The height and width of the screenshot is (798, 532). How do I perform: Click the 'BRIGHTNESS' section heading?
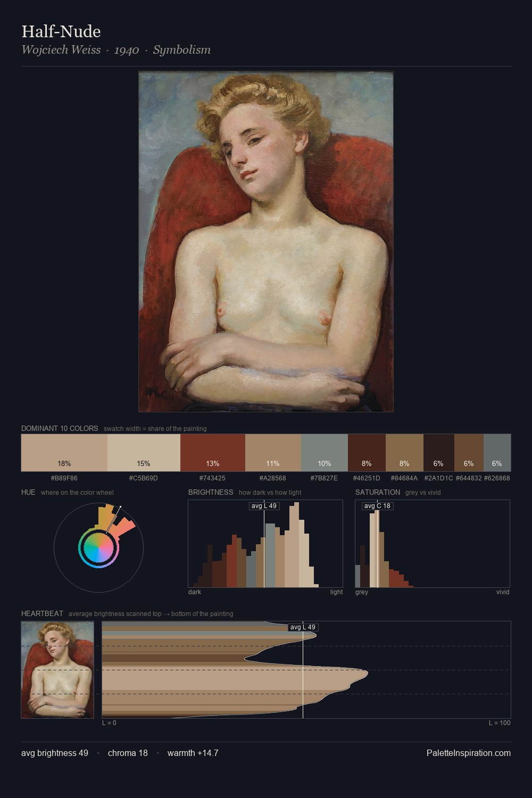[x=211, y=492]
